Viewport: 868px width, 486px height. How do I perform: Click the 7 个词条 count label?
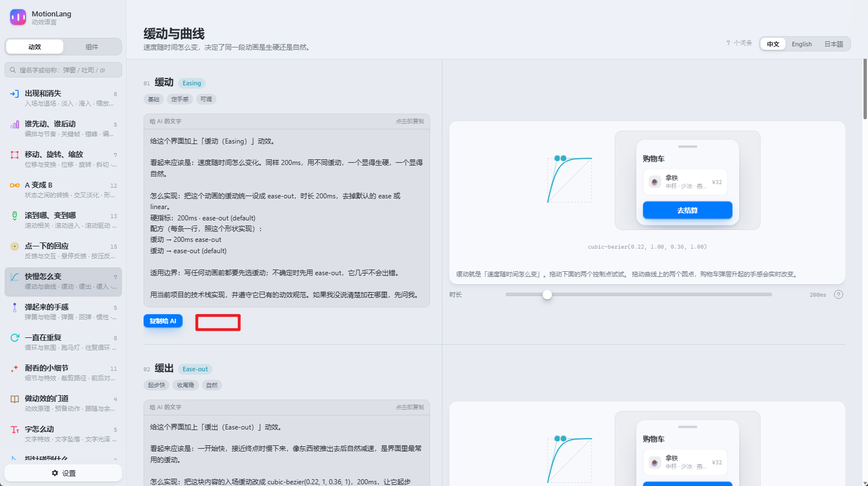(x=739, y=43)
